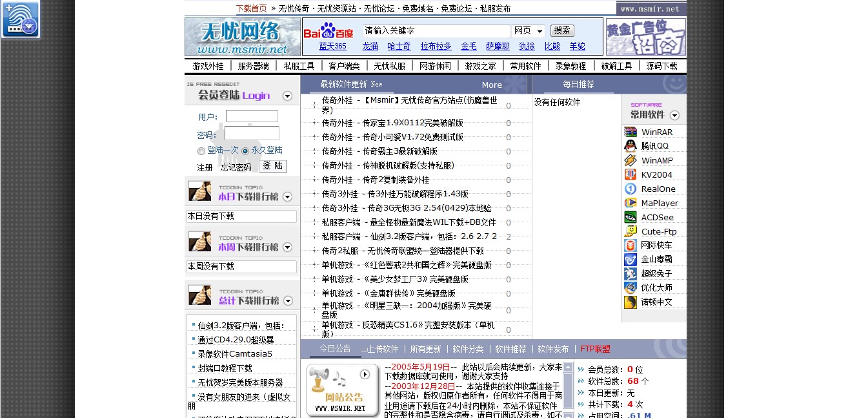Switch to the 每日推荐 header tab
Image resolution: width=868 pixels, height=418 pixels.
(x=578, y=84)
